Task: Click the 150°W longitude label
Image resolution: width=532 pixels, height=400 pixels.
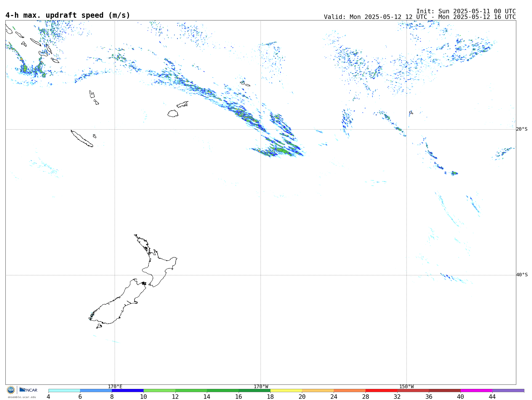Action: coord(407,387)
